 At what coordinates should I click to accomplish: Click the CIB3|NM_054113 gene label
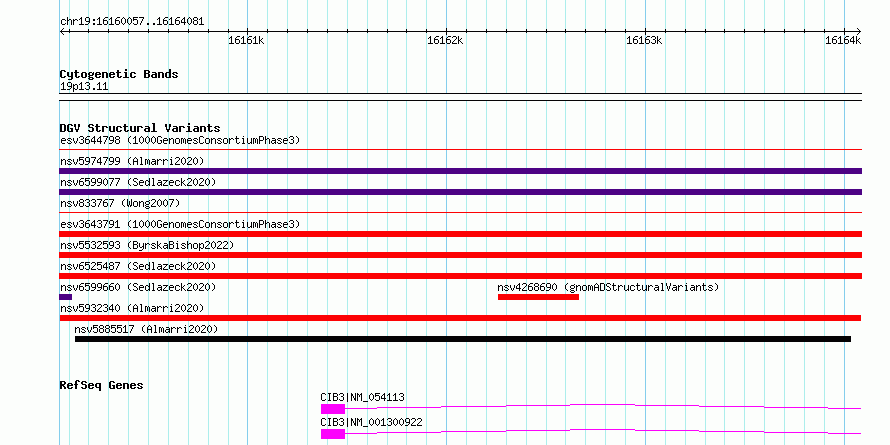coord(362,397)
